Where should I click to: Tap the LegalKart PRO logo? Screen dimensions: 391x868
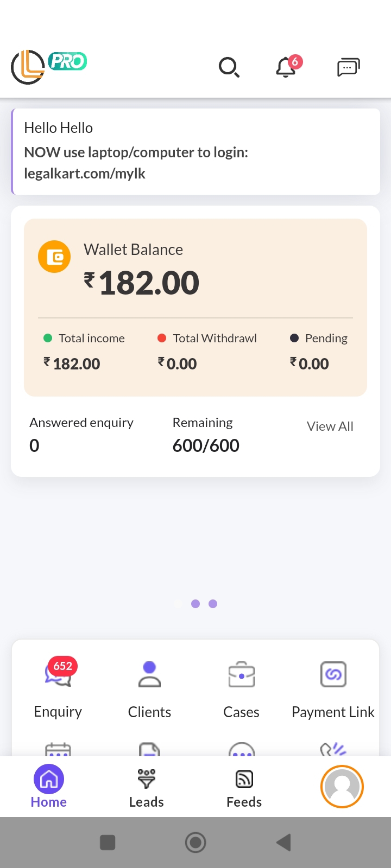point(49,67)
